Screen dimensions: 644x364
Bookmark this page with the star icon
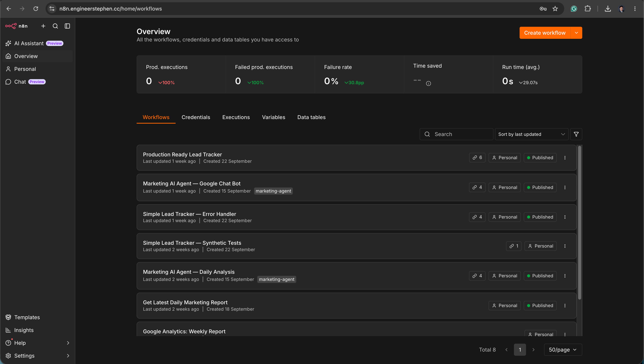click(x=555, y=9)
